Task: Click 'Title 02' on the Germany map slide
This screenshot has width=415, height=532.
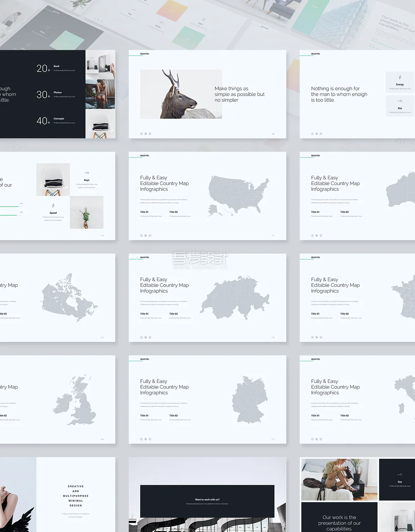Action: point(173,416)
